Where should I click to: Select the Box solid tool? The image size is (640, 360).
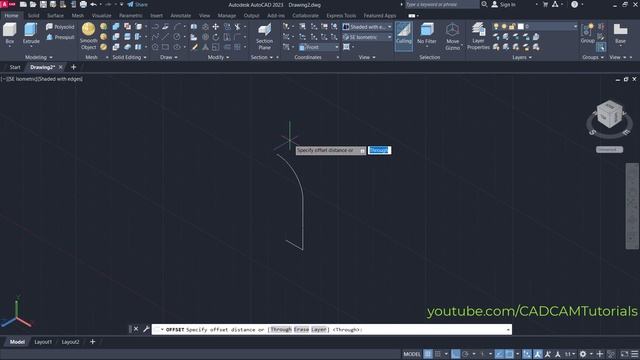9,33
